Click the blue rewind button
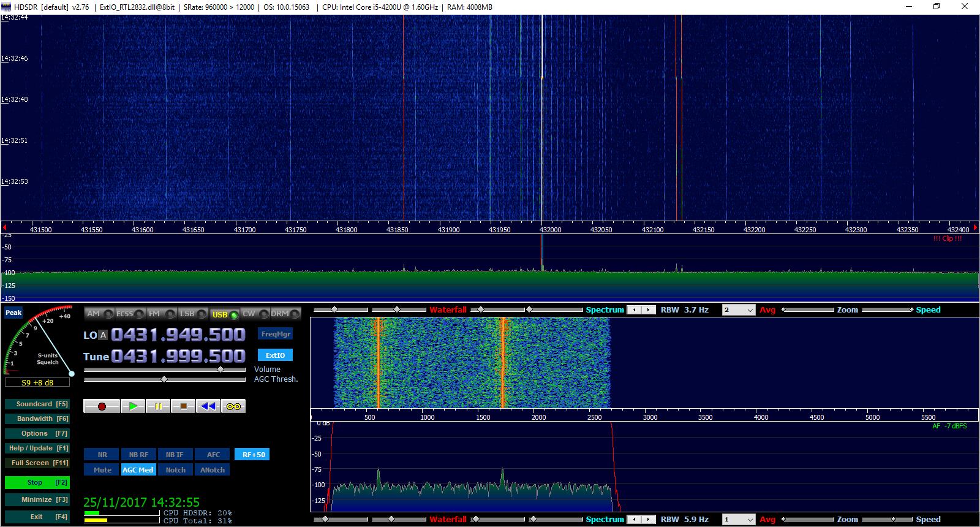Screen dimensions: 980x527 tap(208, 406)
